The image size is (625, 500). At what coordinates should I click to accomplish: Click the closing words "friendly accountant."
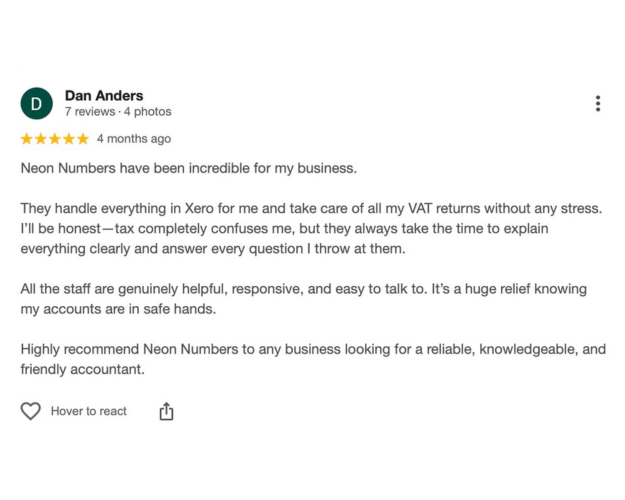[x=83, y=369]
